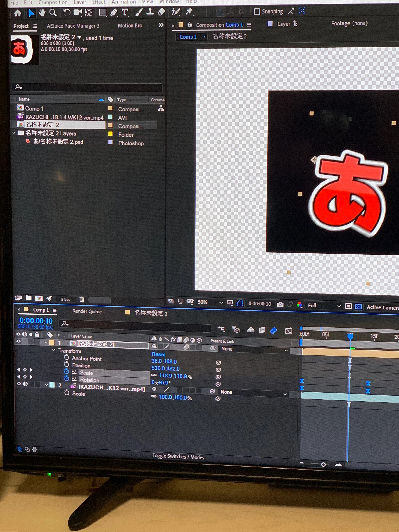Click the timeline zoom slider handle
The height and width of the screenshot is (532, 399).
pyautogui.click(x=323, y=464)
